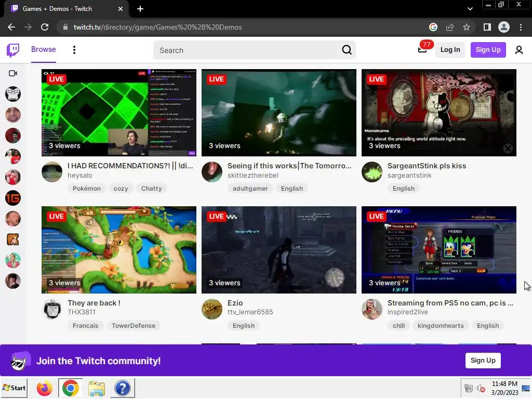Open the THX3811 tower defense stream thumbnail
This screenshot has width=532, height=399.
point(119,250)
